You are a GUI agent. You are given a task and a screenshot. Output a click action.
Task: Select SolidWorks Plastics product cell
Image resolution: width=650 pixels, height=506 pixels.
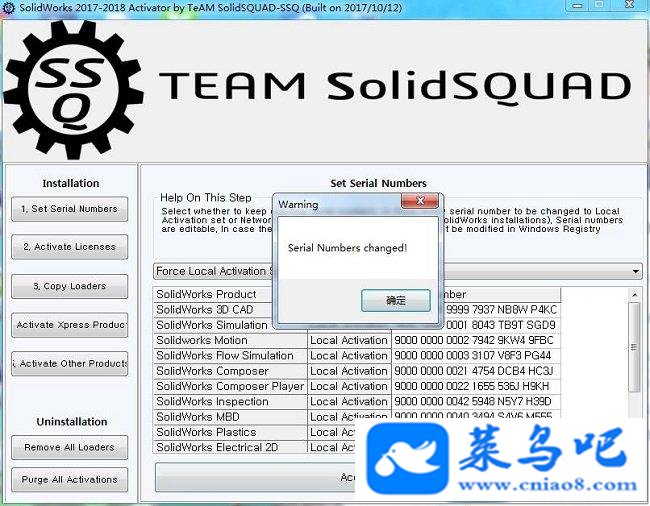[230, 432]
